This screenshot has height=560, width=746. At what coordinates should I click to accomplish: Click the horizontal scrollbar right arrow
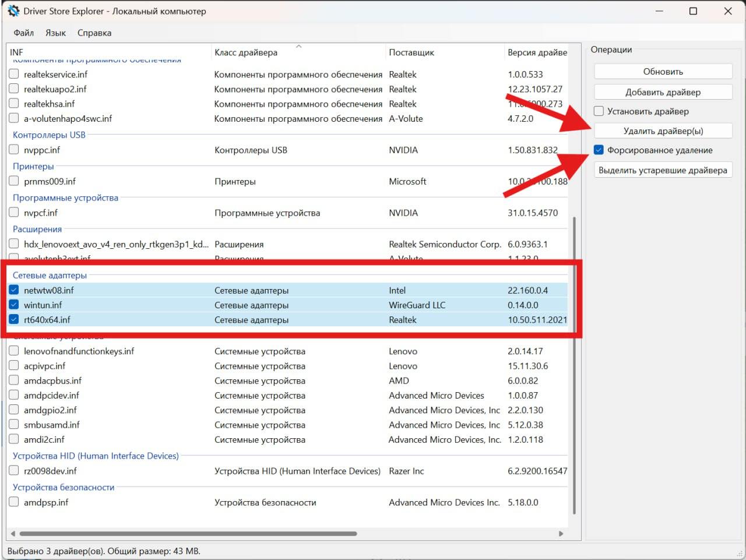pyautogui.click(x=561, y=533)
